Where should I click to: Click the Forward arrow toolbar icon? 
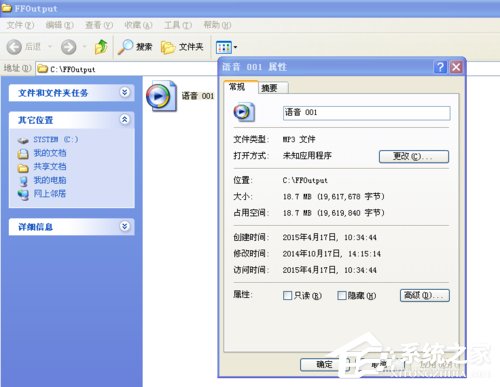pyautogui.click(x=69, y=47)
